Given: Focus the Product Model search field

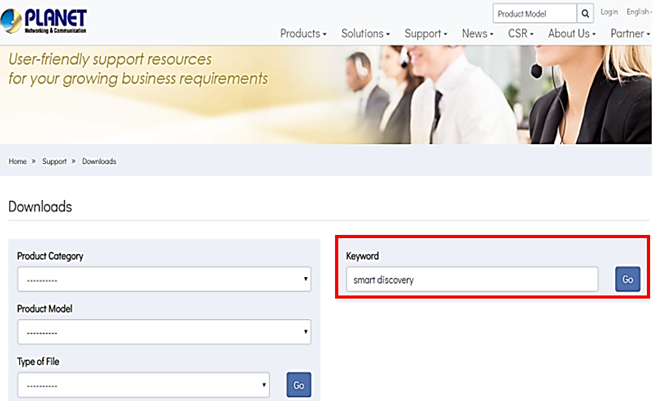Looking at the screenshot, I should (534, 13).
